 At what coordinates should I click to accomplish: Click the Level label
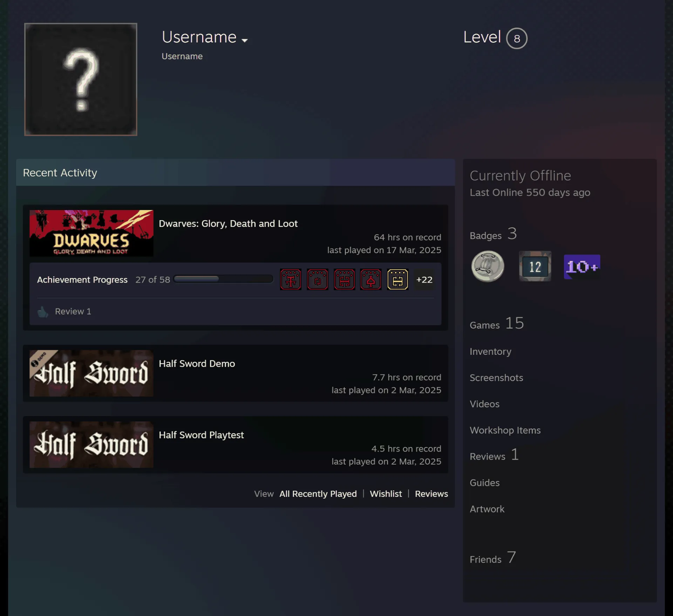482,37
